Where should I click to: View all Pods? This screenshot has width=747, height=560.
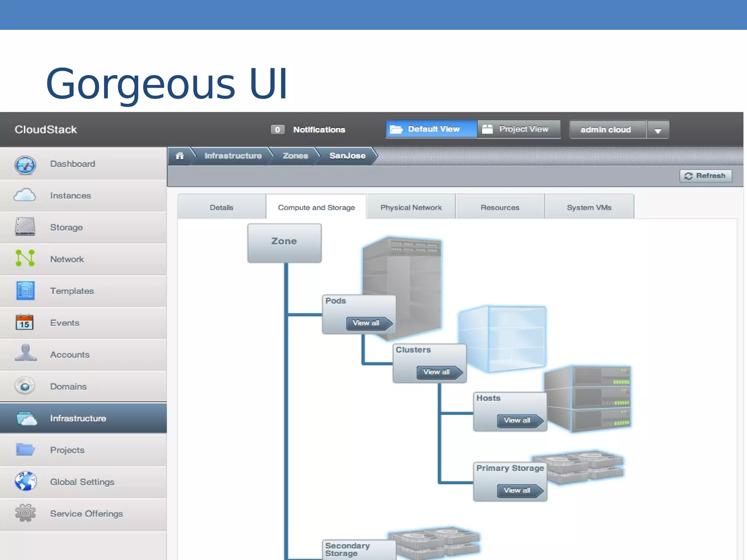pyautogui.click(x=368, y=323)
